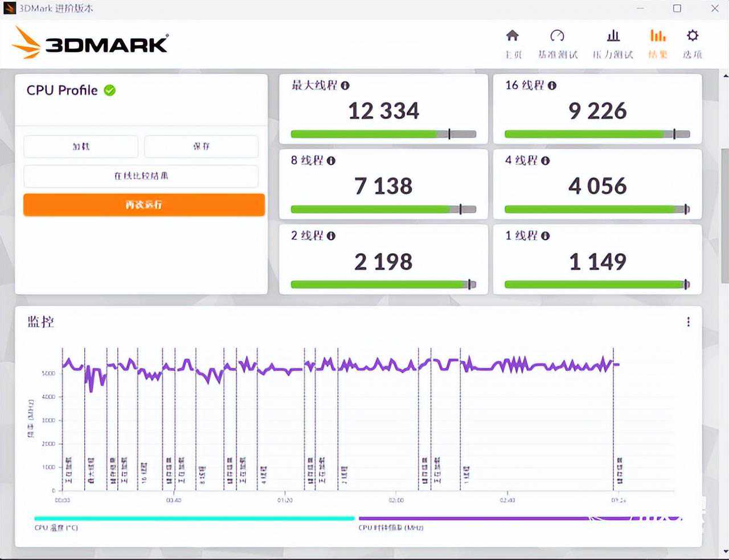Open the 基准测试 benchmarks section
Screen dimensions: 729x560
coord(557,43)
